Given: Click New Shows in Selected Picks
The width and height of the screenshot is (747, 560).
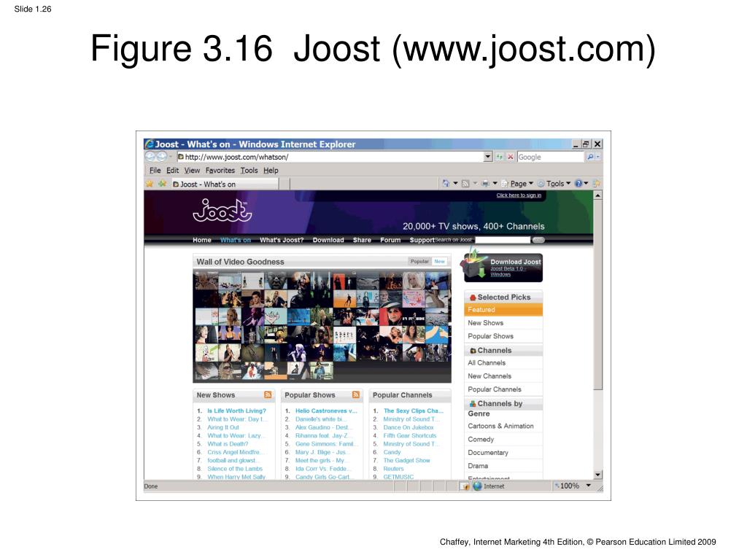Looking at the screenshot, I should click(x=485, y=323).
